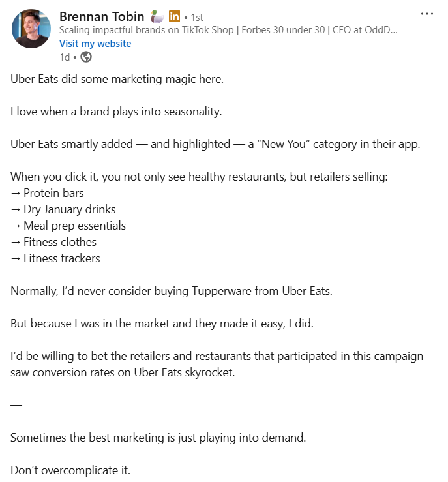Follow the 'Visit my website' link
Viewport: 448px width, 482px height.
(95, 44)
